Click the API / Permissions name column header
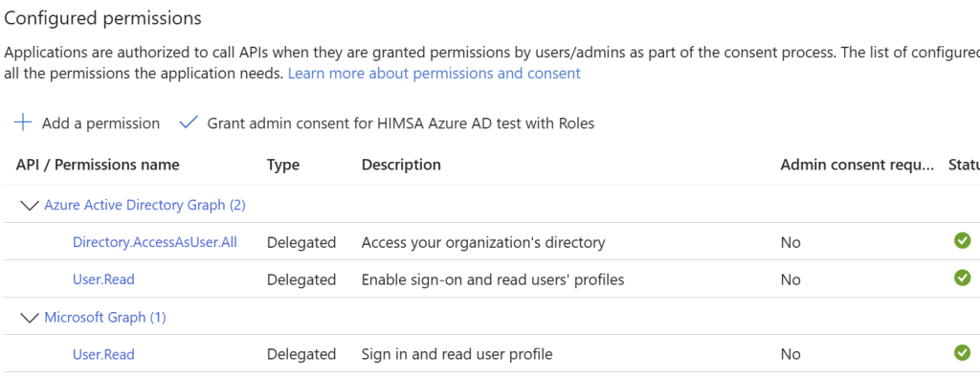The height and width of the screenshot is (379, 980). [x=98, y=165]
